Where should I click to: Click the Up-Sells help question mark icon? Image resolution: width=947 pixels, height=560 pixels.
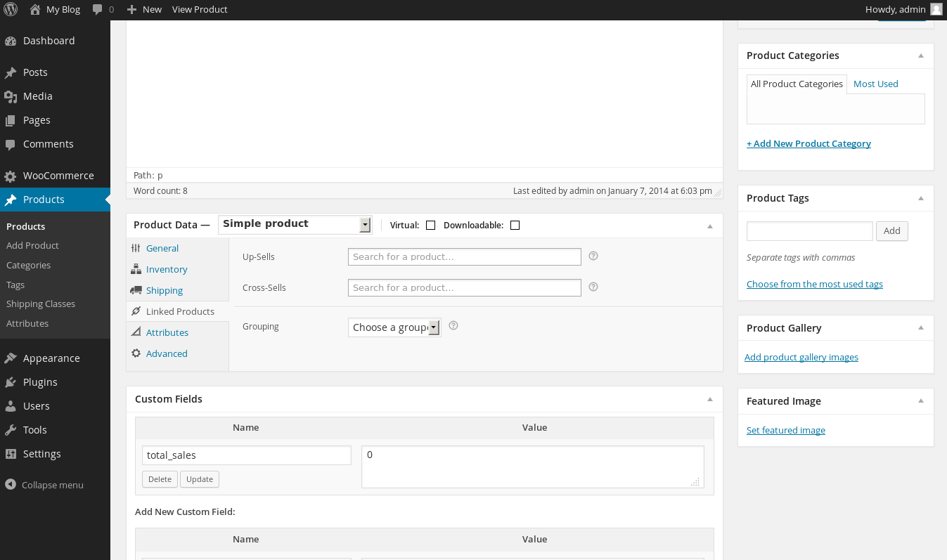coord(593,256)
